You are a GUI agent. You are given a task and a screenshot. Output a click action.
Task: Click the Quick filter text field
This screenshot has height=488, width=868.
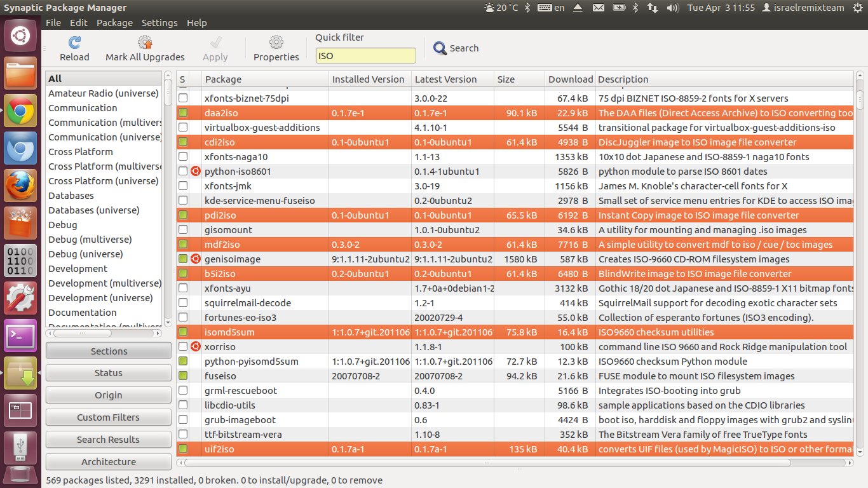[366, 55]
